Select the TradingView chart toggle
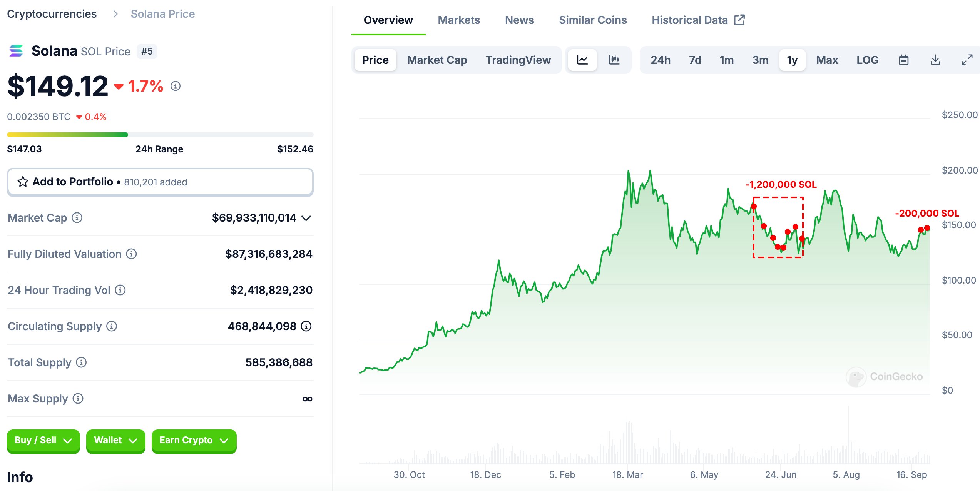980x491 pixels. (x=518, y=60)
